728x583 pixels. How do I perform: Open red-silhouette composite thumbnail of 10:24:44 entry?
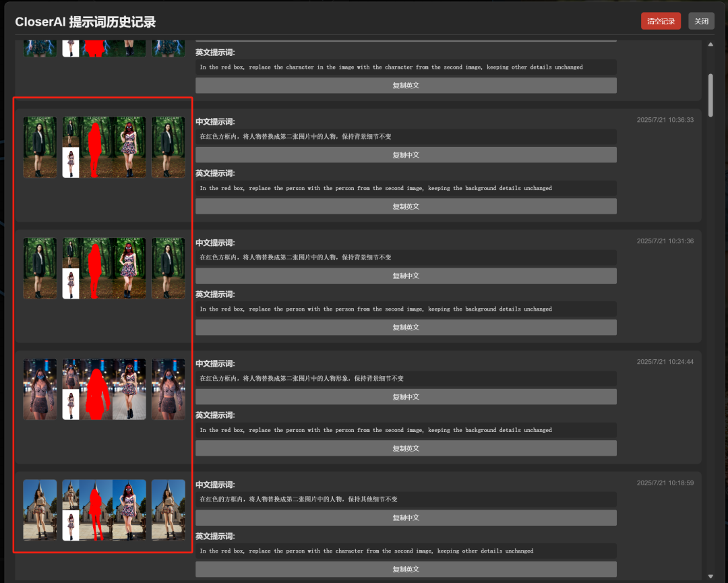pyautogui.click(x=104, y=389)
